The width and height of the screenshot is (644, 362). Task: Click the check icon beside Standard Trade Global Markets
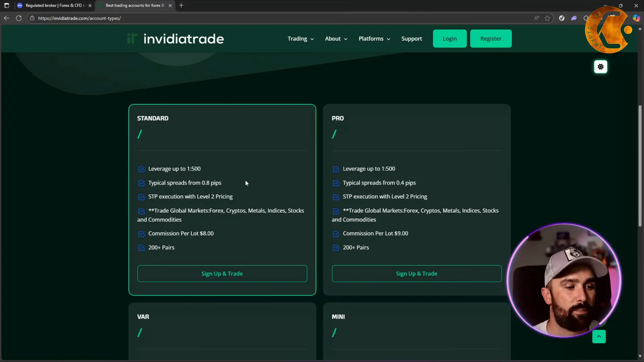click(142, 211)
